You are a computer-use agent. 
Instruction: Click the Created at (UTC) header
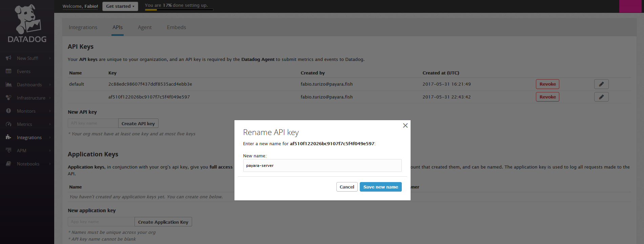coord(441,73)
